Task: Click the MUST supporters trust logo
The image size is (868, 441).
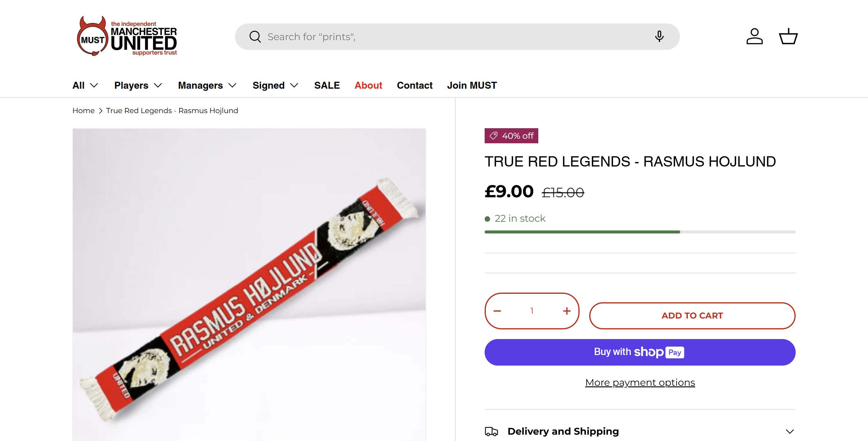Action: pos(127,36)
